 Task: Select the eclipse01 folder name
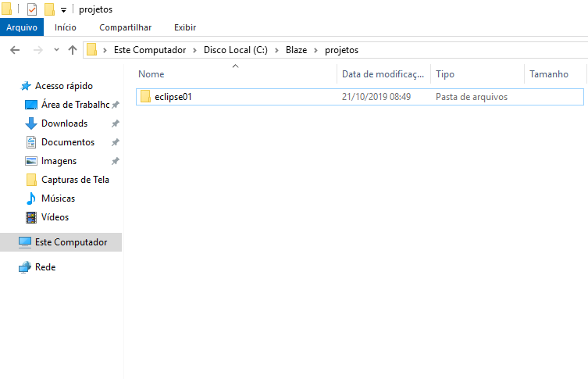[x=173, y=97]
